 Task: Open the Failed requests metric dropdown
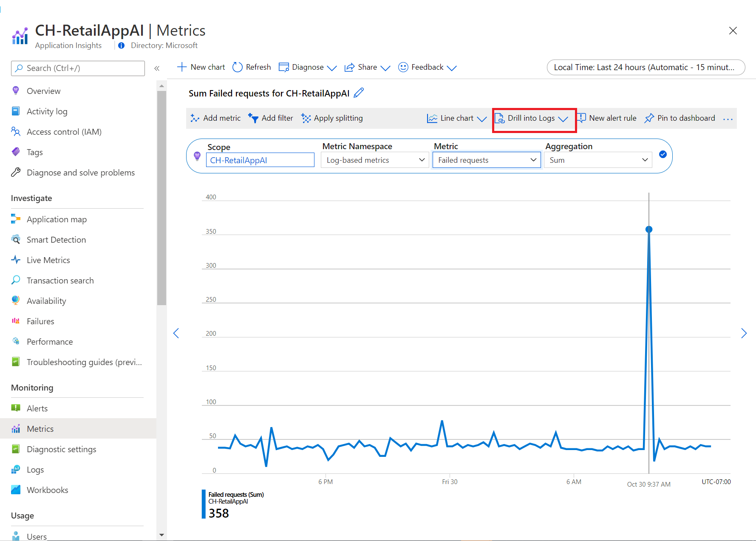point(486,160)
